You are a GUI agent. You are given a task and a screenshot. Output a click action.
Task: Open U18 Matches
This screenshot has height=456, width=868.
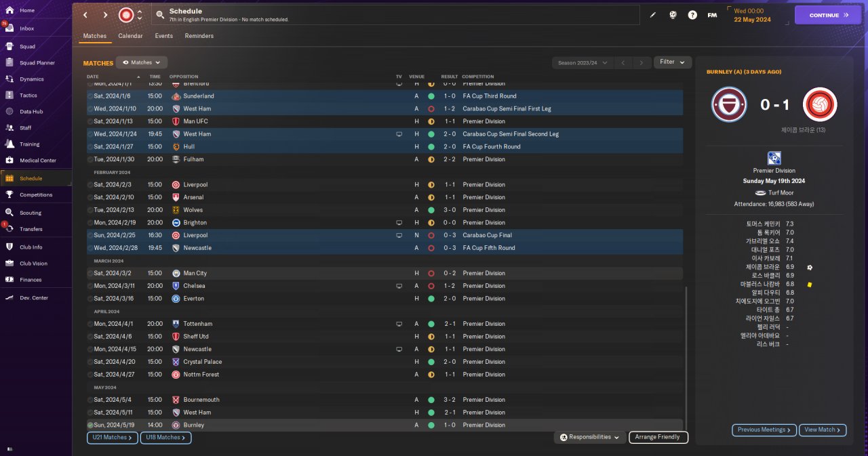pyautogui.click(x=166, y=438)
